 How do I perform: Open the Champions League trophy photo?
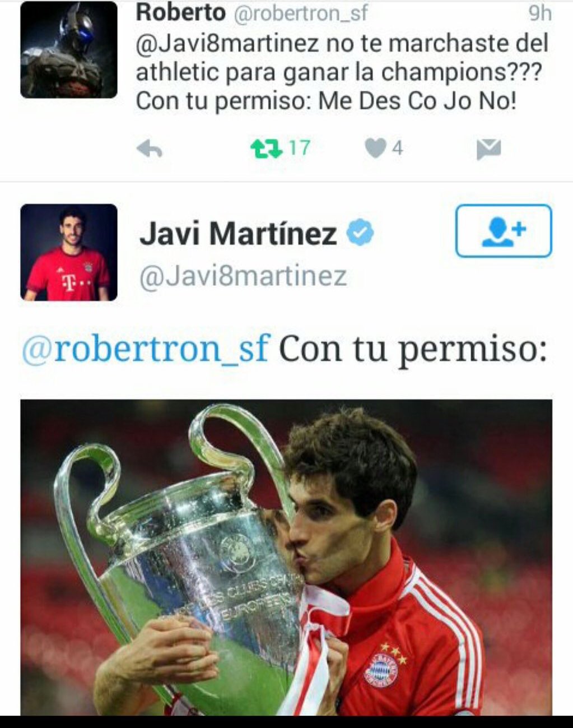point(286,557)
